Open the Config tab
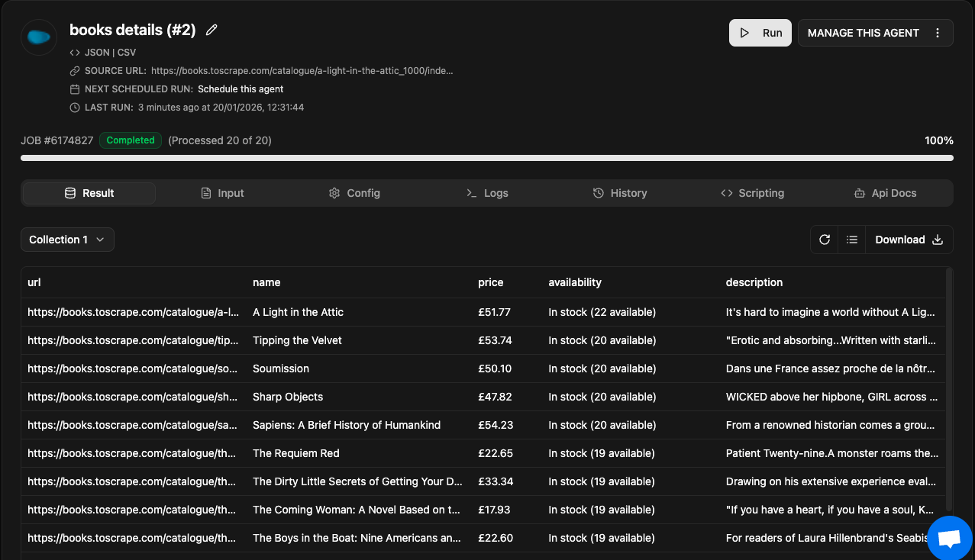The width and height of the screenshot is (975, 560). (354, 193)
